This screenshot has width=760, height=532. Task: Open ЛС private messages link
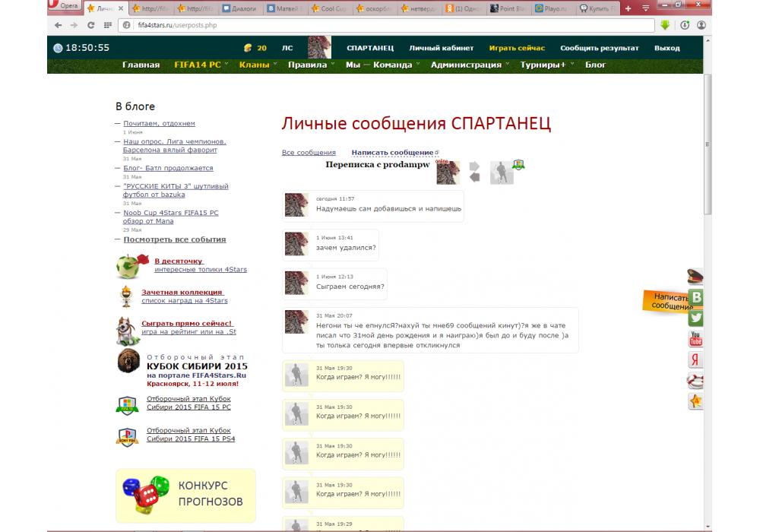287,48
